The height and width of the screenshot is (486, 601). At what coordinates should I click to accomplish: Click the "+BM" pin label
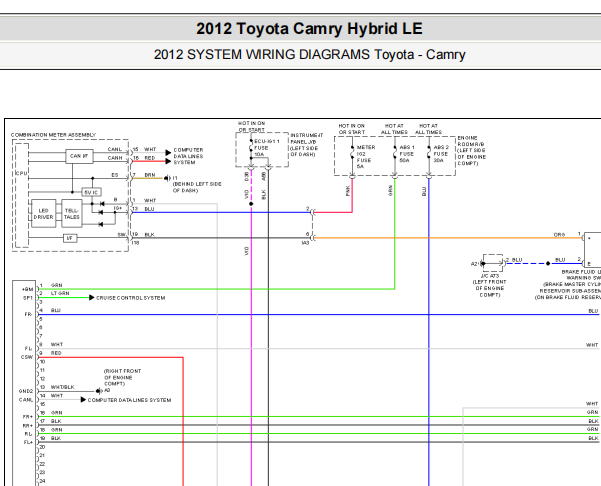tap(28, 289)
